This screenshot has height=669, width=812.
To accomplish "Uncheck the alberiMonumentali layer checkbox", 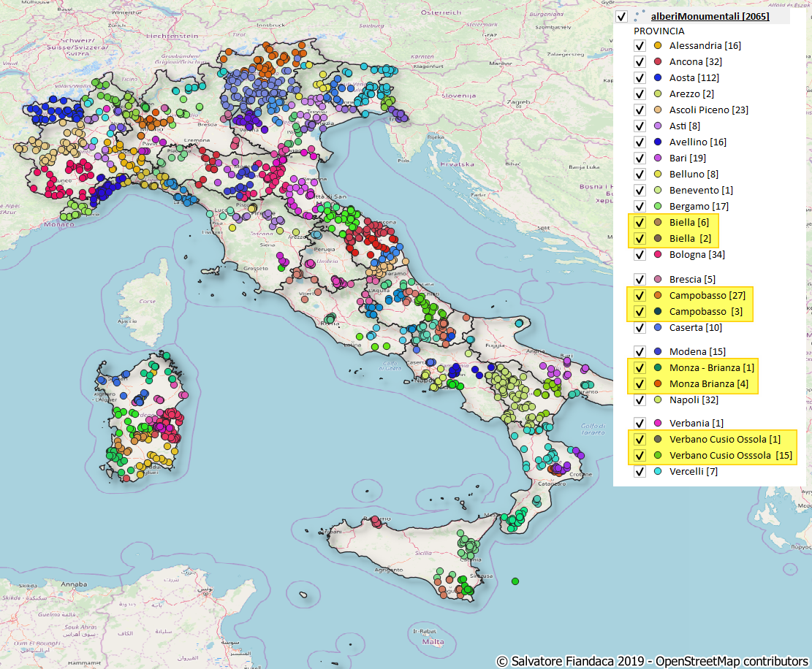I will (x=622, y=16).
